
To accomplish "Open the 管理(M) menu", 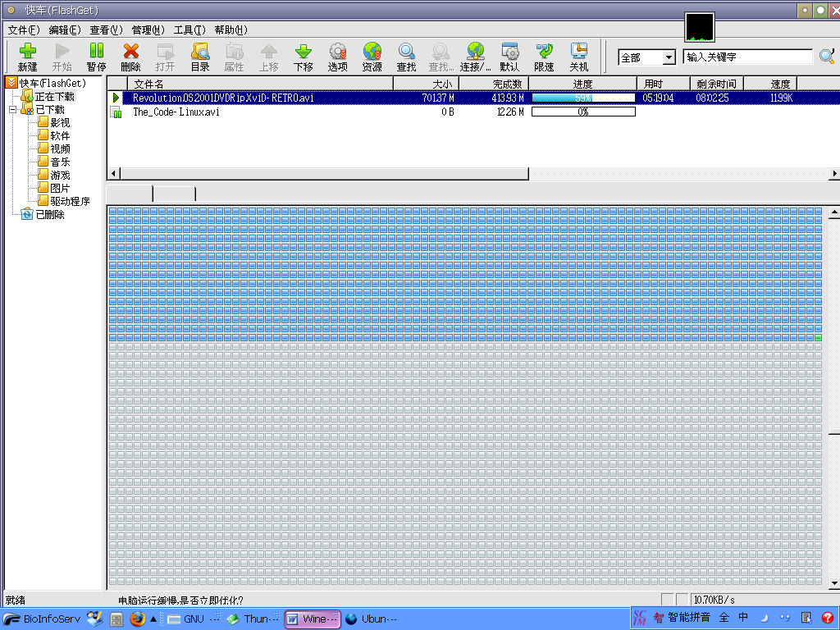I will point(148,30).
